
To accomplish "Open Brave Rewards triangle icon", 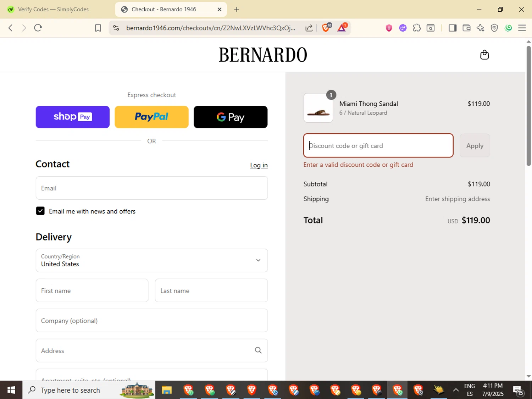I will pos(342,28).
